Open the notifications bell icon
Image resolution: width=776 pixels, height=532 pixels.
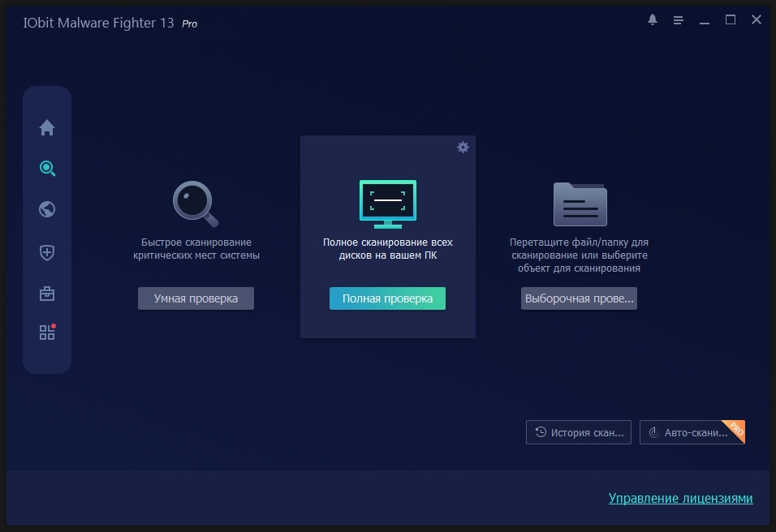pyautogui.click(x=653, y=20)
